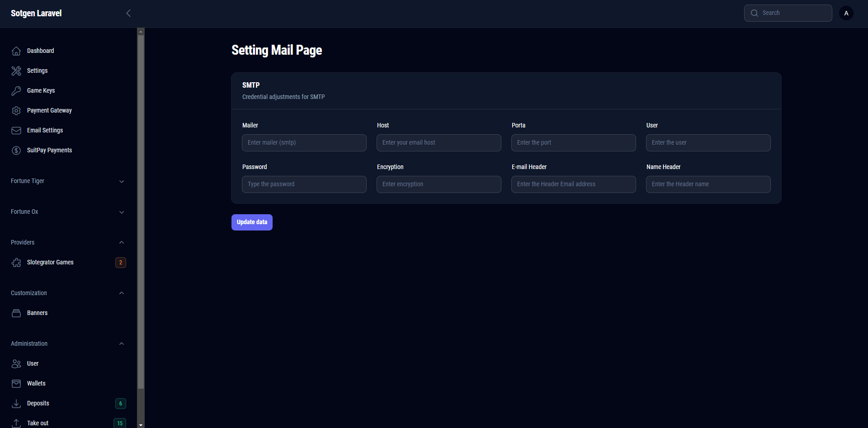Click the Slotegrator Games puzzle icon
Image resolution: width=868 pixels, height=428 pixels.
pyautogui.click(x=16, y=263)
